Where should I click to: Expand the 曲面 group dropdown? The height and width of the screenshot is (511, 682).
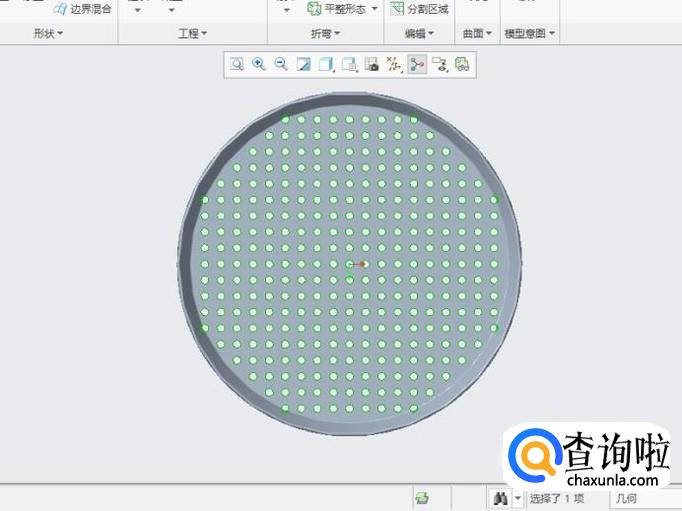[477, 33]
